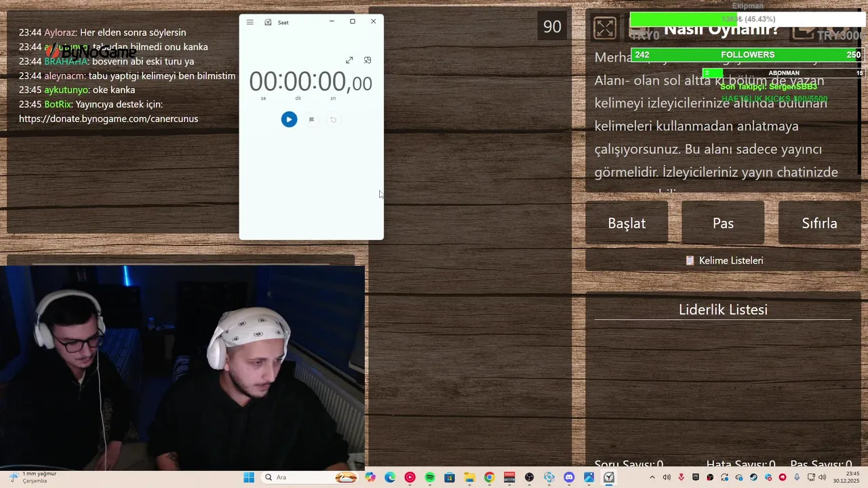
Task: Open OBS Studio from the taskbar
Action: [x=529, y=478]
